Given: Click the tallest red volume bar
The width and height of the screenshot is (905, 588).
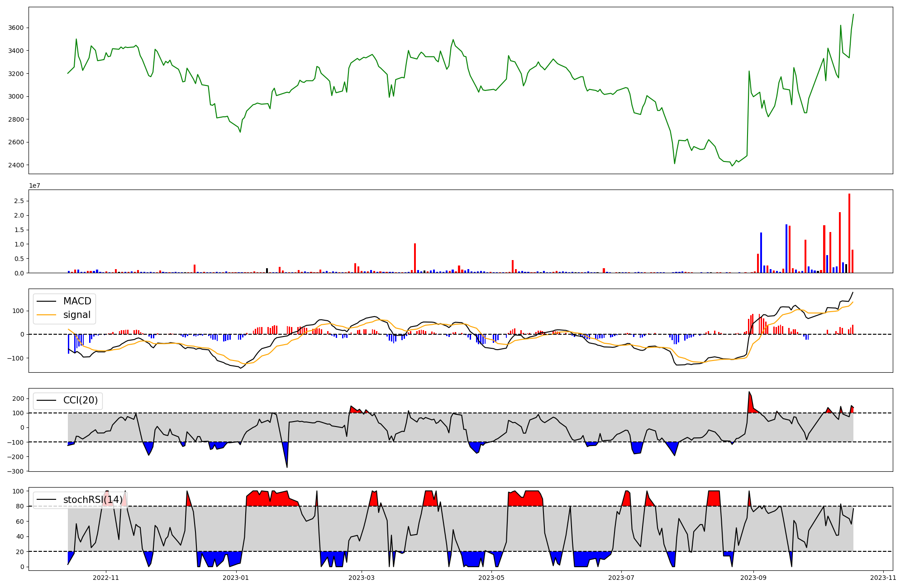Looking at the screenshot, I should tap(849, 233).
